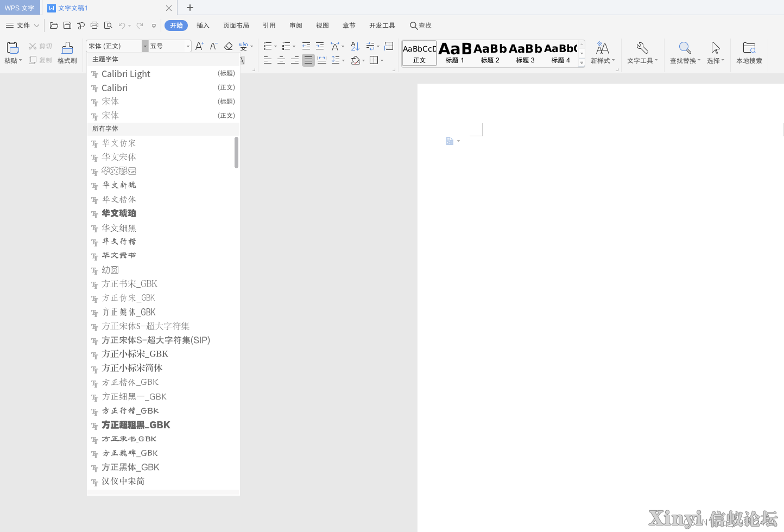Select the 华文仿宋 font
Screen dimensions: 784x532
[x=161, y=143]
